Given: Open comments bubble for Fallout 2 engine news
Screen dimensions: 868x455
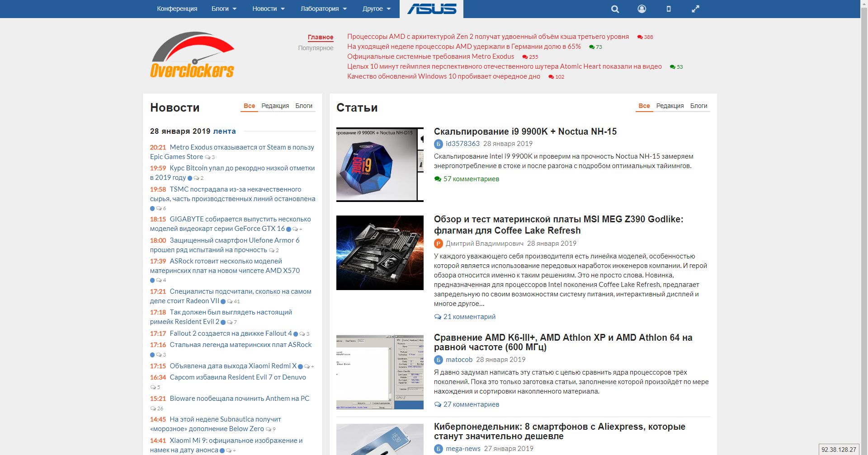Looking at the screenshot, I should [304, 334].
